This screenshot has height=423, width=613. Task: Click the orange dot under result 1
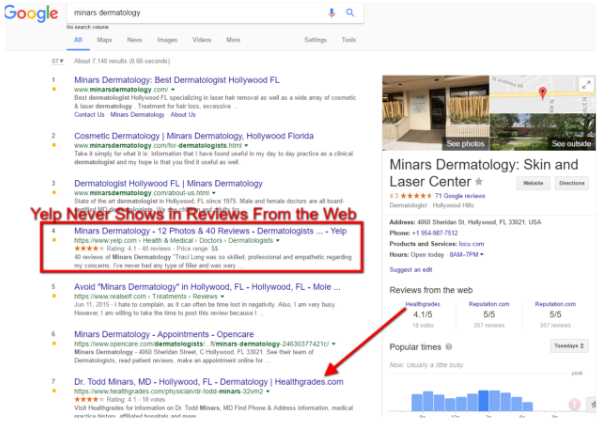coord(54,89)
